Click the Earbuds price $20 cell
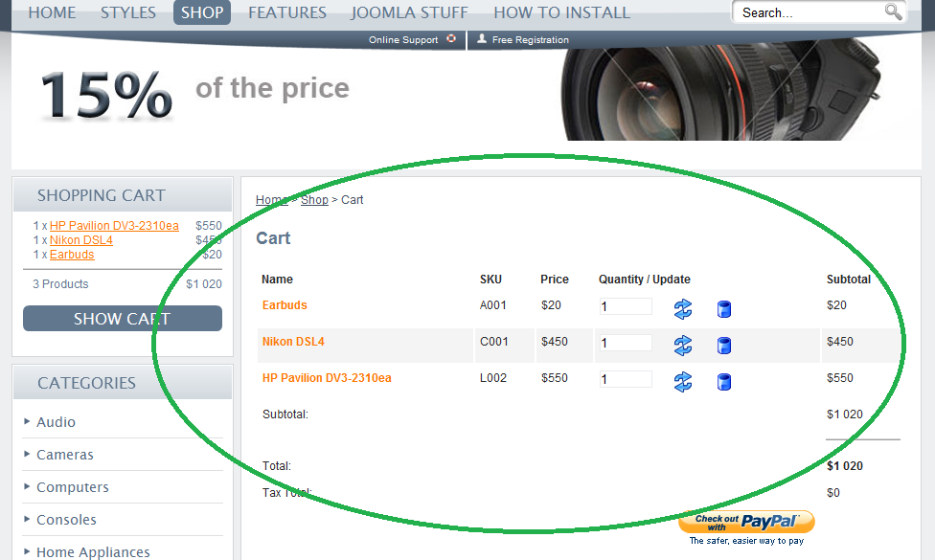The width and height of the screenshot is (935, 560). tap(551, 305)
